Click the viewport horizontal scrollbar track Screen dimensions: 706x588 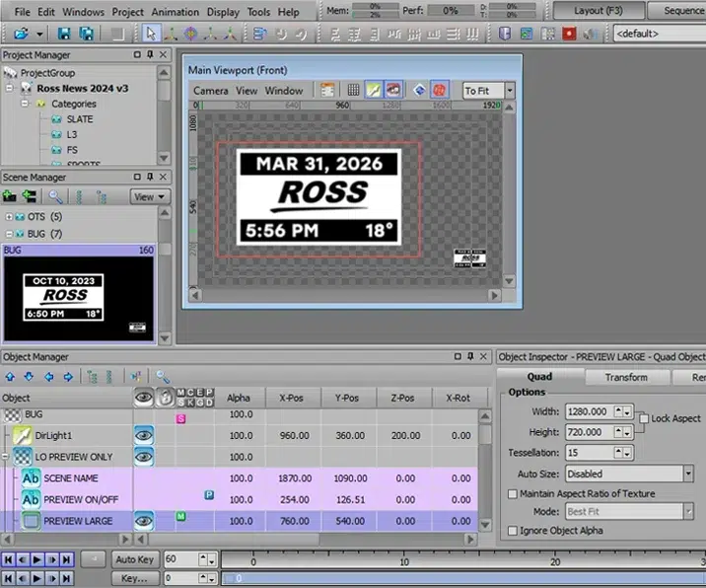pos(344,295)
